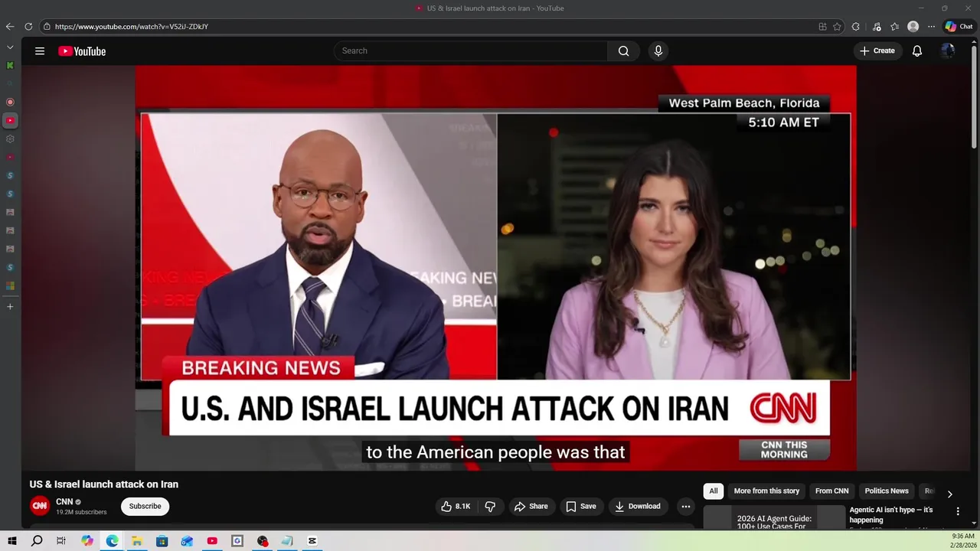Select the All filter chip

[x=714, y=491]
